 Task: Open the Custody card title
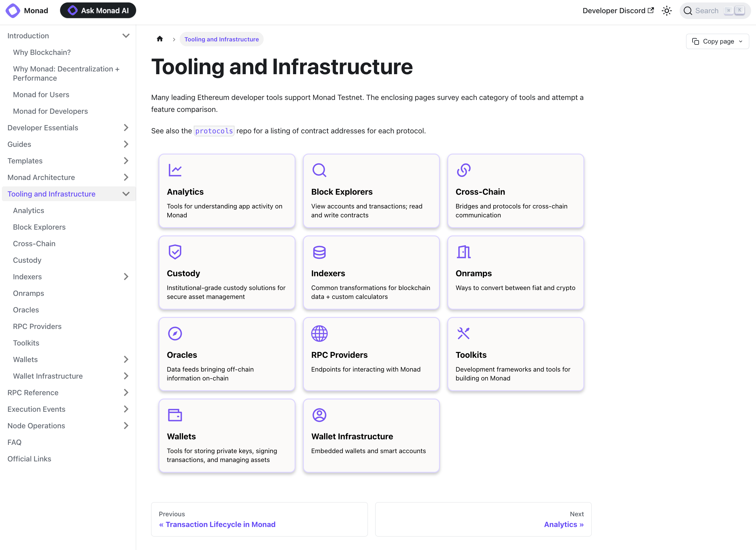183,273
